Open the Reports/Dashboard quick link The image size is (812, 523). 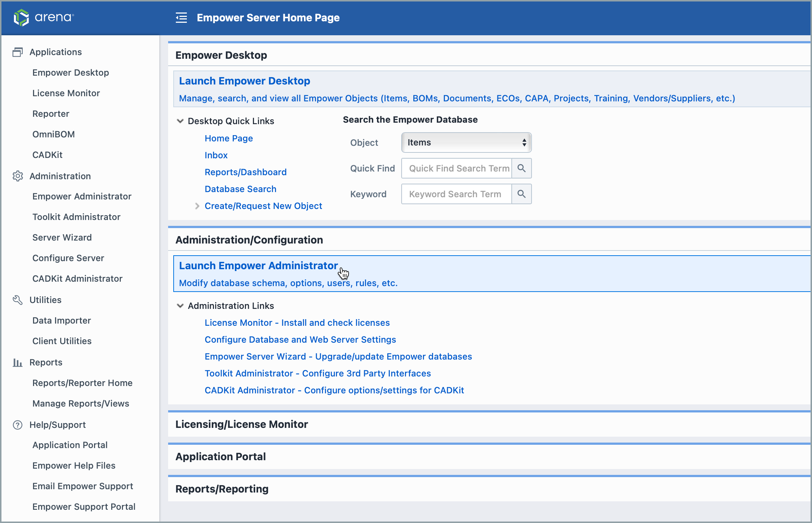[x=246, y=172]
